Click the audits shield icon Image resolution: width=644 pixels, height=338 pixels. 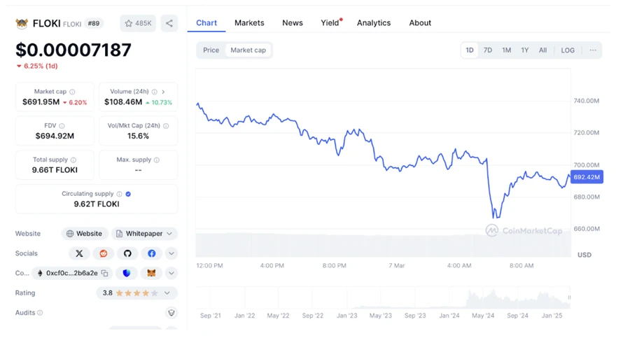pyautogui.click(x=171, y=313)
